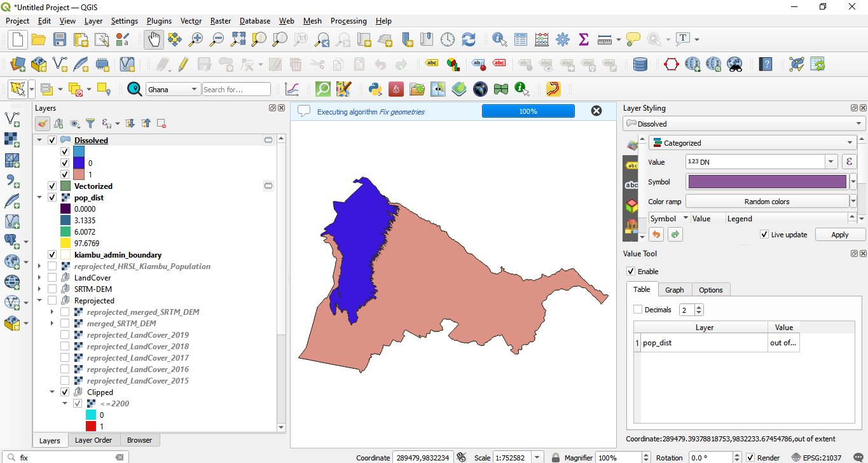Screen dimensions: 868x463
Task: Select the Pan Map hand tool
Action: point(153,39)
